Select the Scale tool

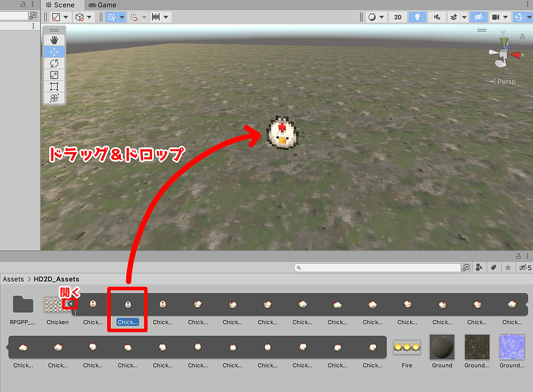[x=54, y=75]
